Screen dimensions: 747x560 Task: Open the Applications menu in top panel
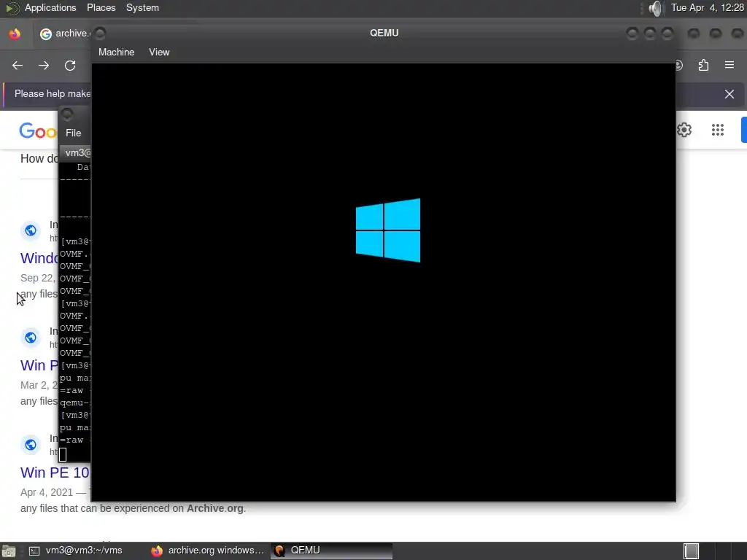pos(50,7)
